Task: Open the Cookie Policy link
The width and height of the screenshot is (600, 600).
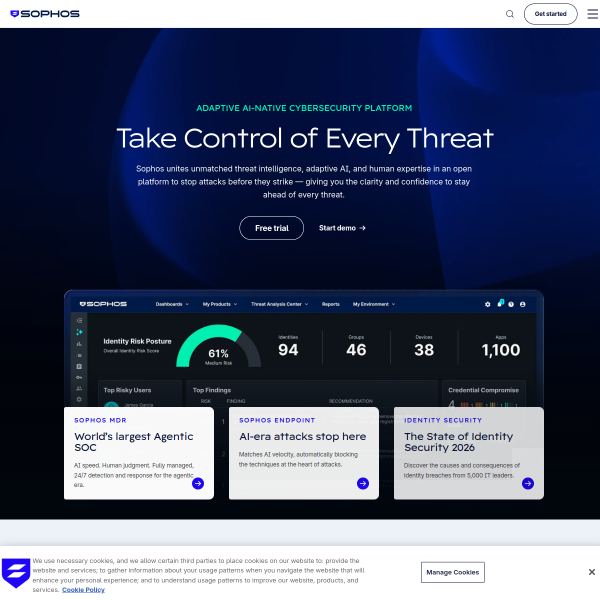Action: (x=83, y=590)
